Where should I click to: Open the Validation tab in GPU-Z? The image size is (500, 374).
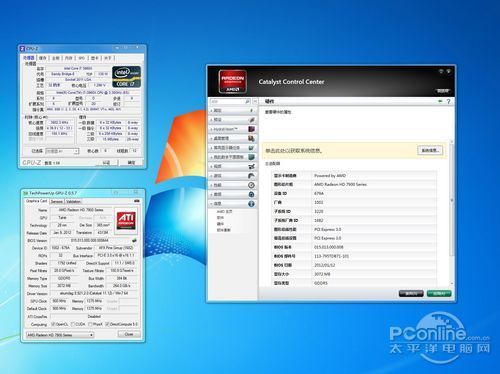(x=73, y=202)
